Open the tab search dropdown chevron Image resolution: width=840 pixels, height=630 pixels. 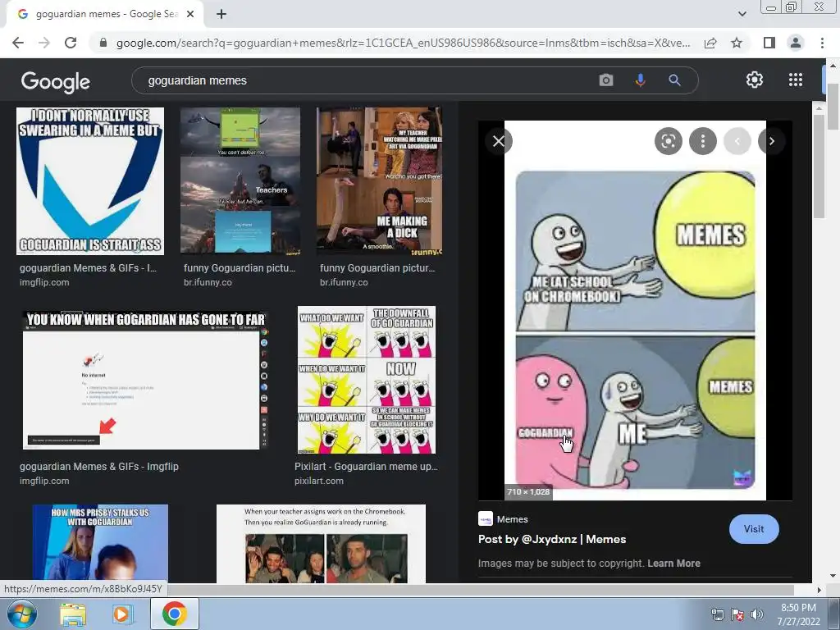point(742,14)
